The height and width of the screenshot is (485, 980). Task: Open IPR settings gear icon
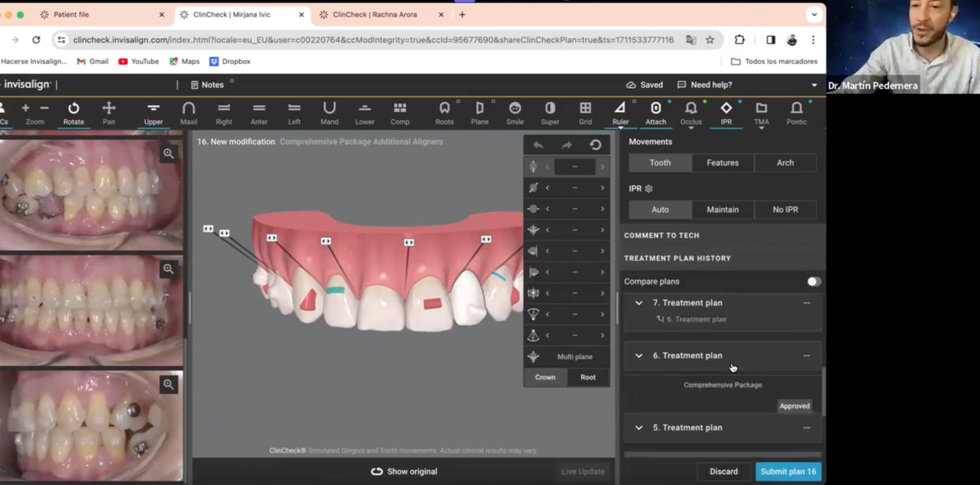(x=649, y=189)
